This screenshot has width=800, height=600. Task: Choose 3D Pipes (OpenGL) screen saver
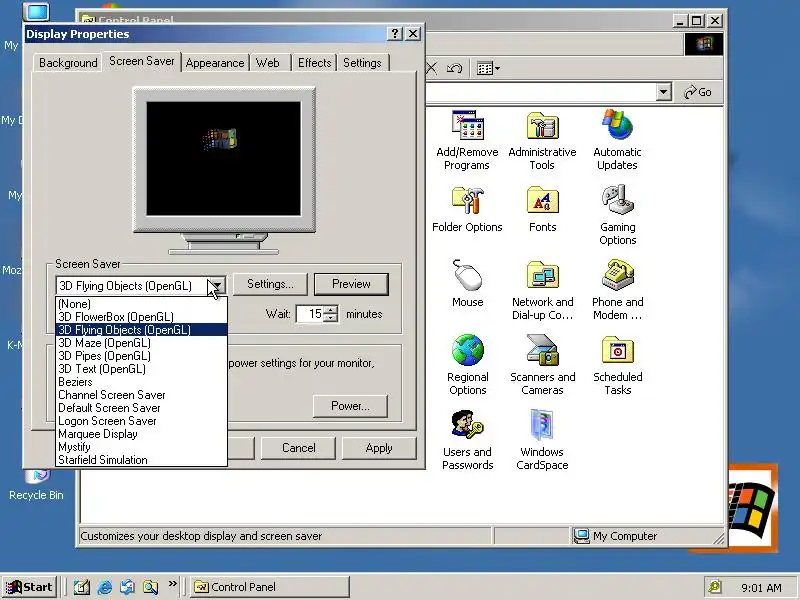click(141, 356)
